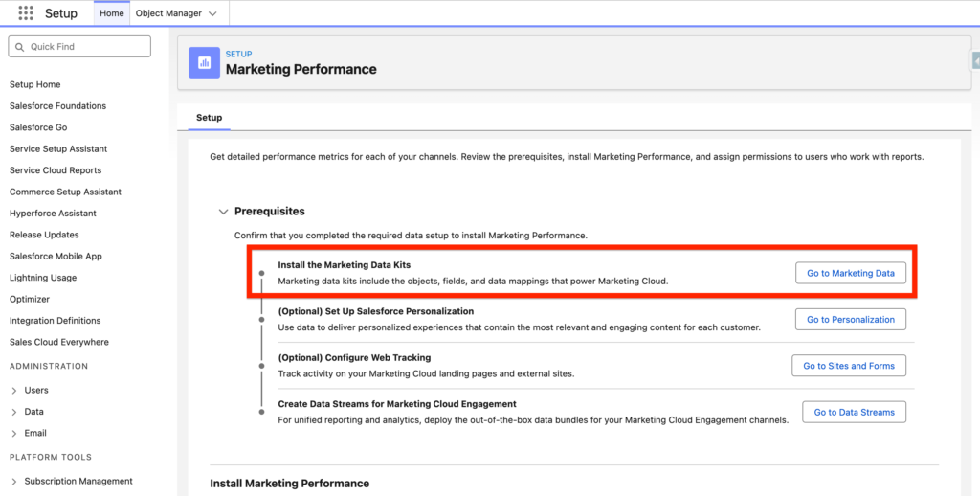Click Go to Personalization button
980x496 pixels.
(x=850, y=320)
